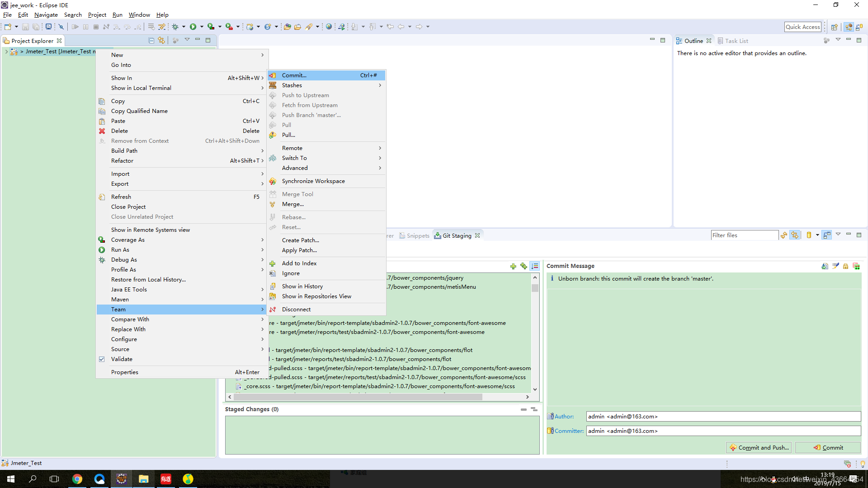The height and width of the screenshot is (488, 868).
Task: Click Disconnect in Team submenu
Action: tap(326, 310)
